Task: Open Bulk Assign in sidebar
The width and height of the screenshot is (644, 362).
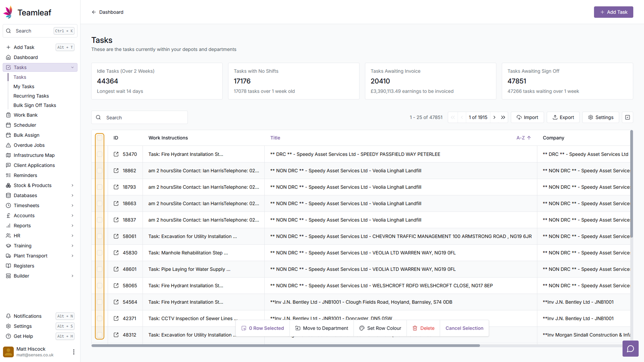Action: click(x=40, y=135)
